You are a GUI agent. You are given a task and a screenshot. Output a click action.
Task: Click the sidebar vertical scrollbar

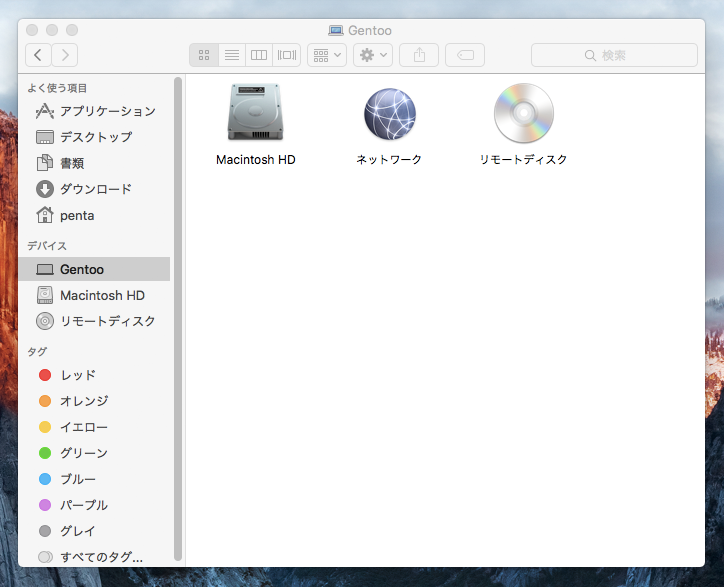click(x=178, y=319)
